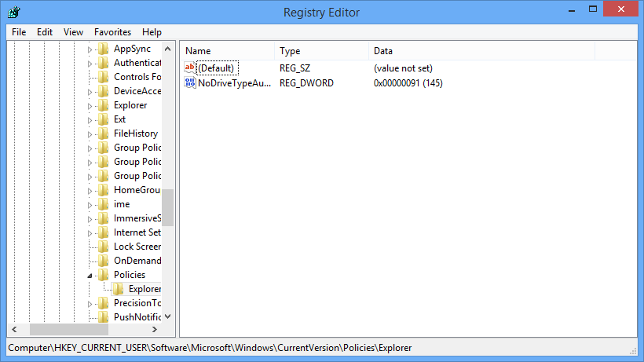This screenshot has height=362, width=644.
Task: Click the NoDriveTypeAu DWORD value icon
Action: point(190,82)
